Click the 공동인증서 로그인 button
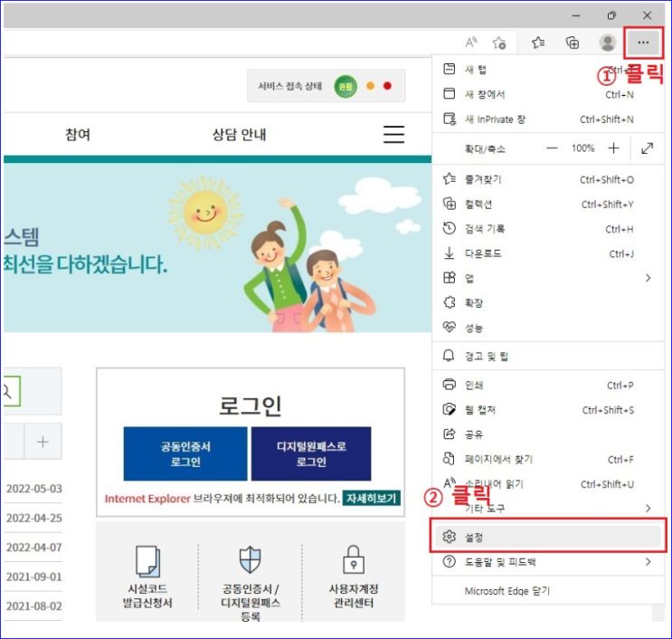The image size is (672, 639). (x=185, y=453)
